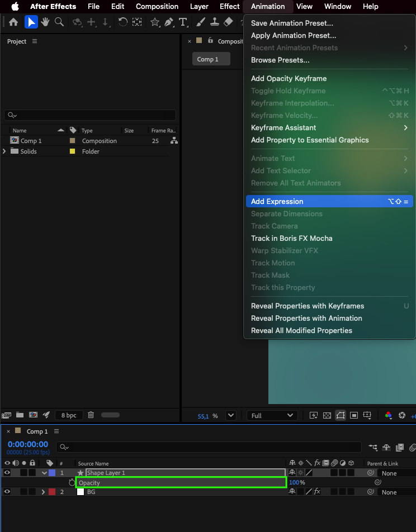Toggle Opacity stopwatch for Shape Layer 1

pyautogui.click(x=72, y=482)
